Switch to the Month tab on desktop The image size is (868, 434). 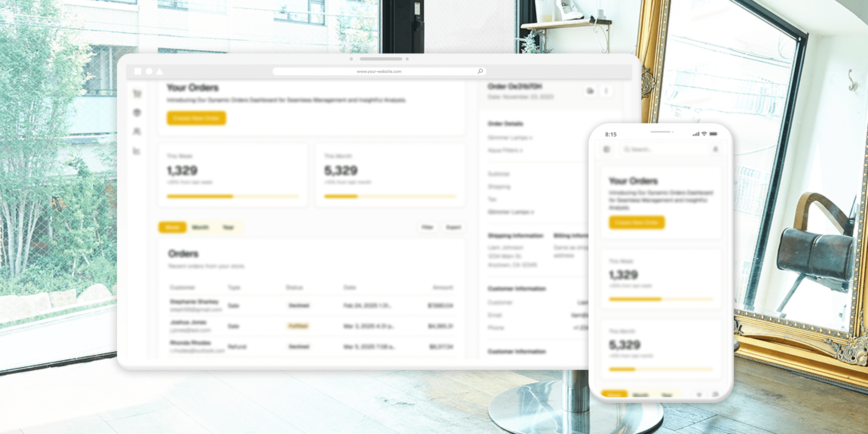(200, 228)
